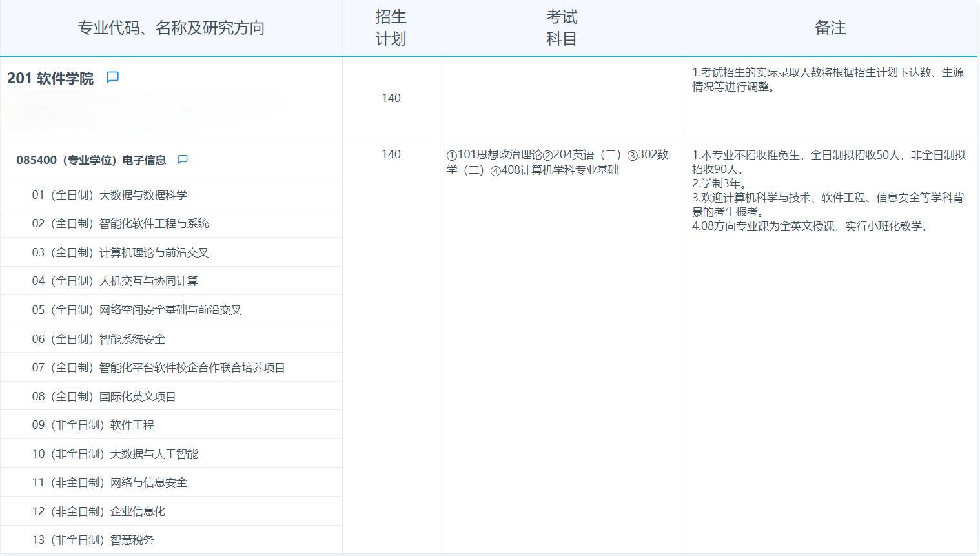This screenshot has width=980, height=556.
Task: Click the 备注 column header
Action: (831, 28)
